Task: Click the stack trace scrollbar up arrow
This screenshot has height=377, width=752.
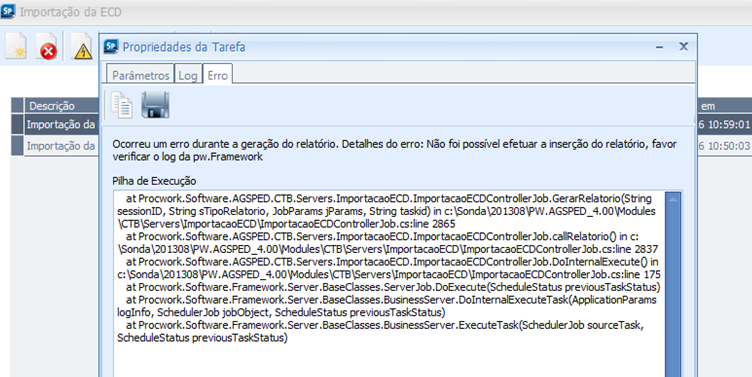Action: (x=672, y=198)
